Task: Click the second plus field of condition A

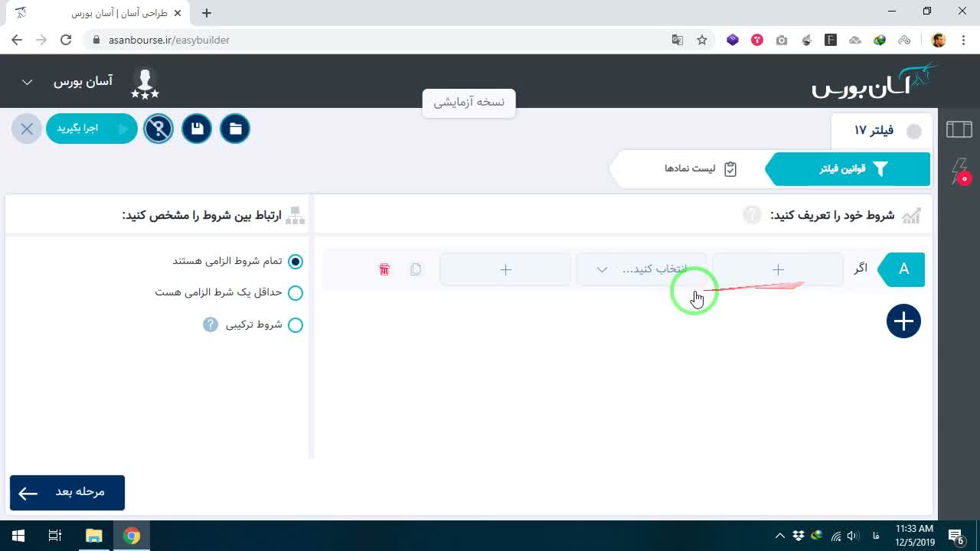Action: pyautogui.click(x=505, y=269)
